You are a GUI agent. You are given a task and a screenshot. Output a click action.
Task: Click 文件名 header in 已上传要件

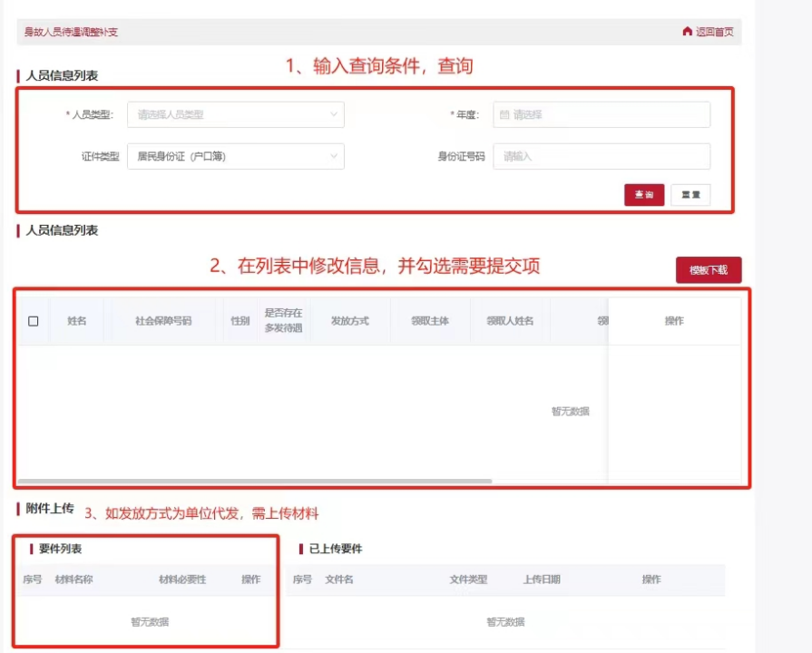pos(339,580)
